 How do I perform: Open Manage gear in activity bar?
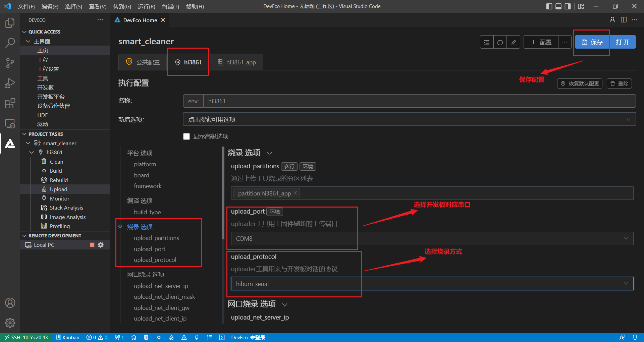pyautogui.click(x=10, y=323)
